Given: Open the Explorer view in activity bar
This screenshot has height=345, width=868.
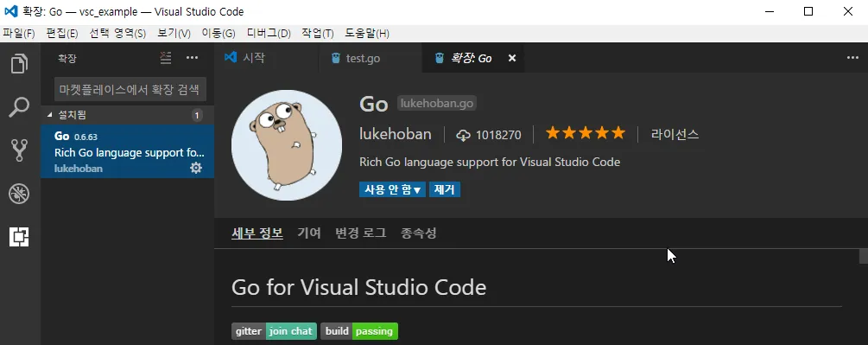Looking at the screenshot, I should click(x=20, y=63).
